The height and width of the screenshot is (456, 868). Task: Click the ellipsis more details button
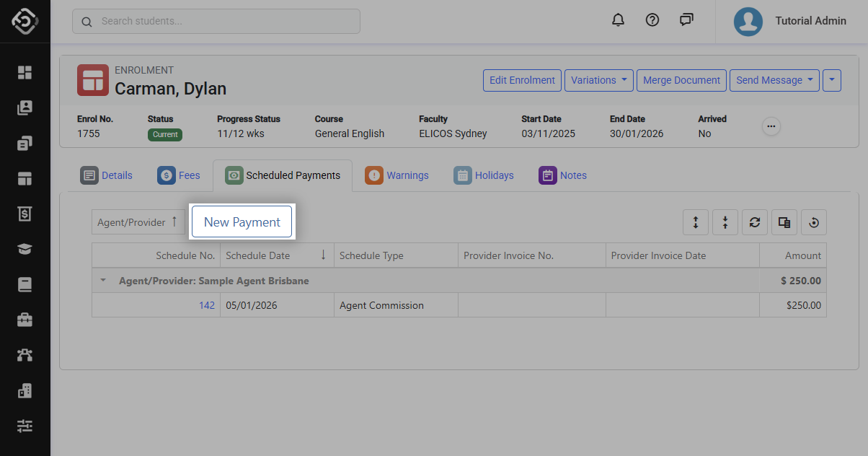[x=771, y=126]
